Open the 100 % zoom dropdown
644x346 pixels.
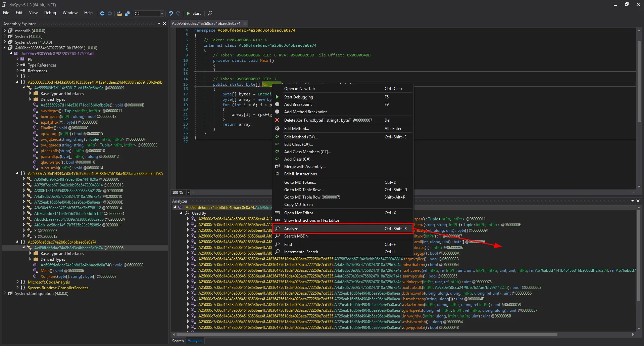coord(188,192)
